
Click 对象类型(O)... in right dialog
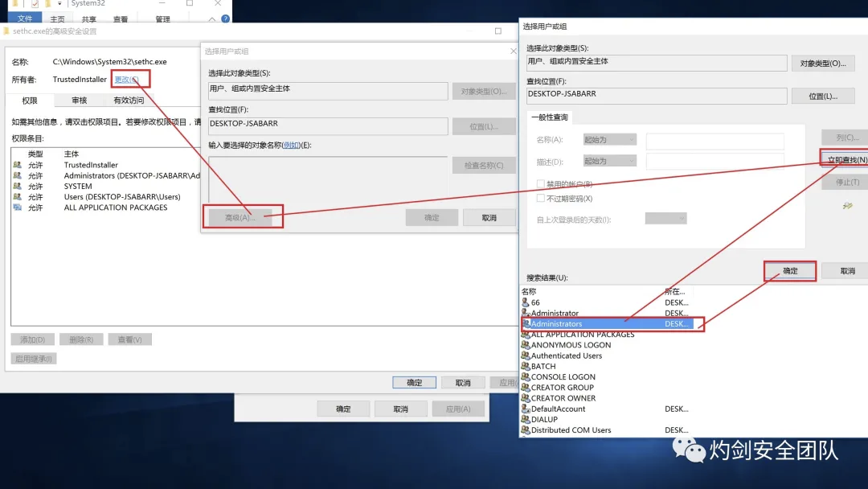pos(823,64)
